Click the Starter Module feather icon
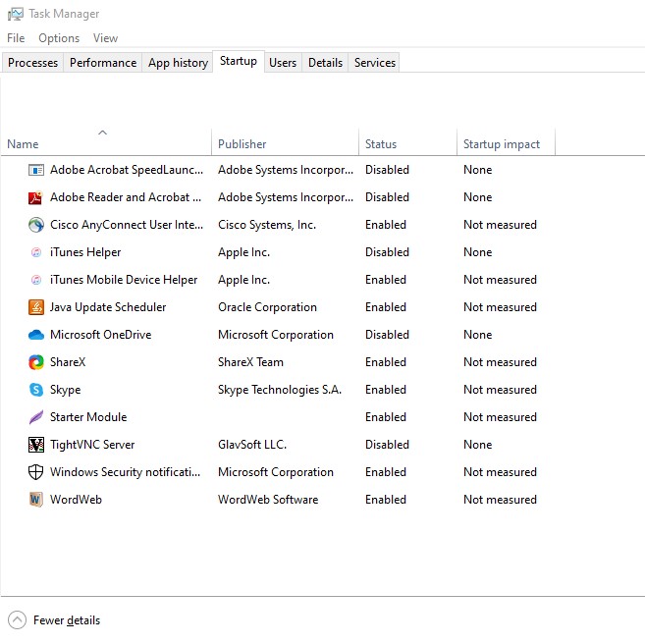645x644 pixels. pos(36,417)
